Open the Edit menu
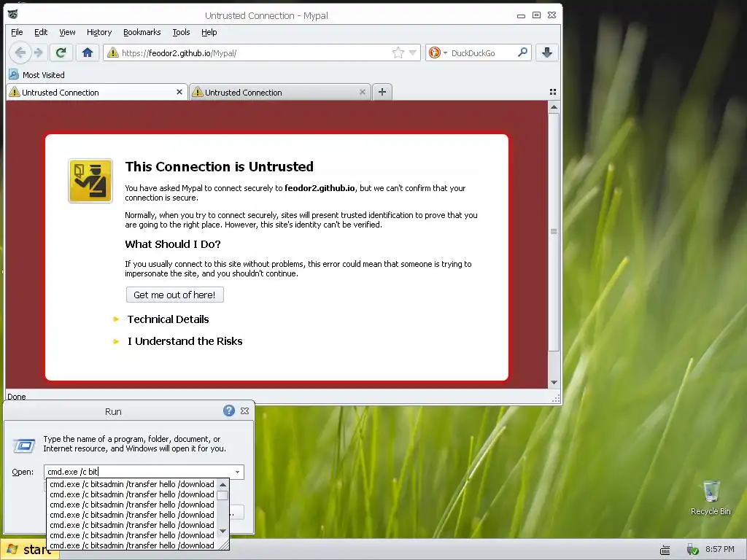This screenshot has height=560, width=747. coord(41,32)
